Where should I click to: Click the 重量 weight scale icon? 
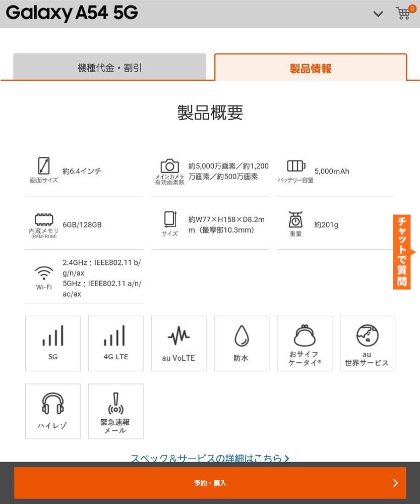tap(295, 219)
